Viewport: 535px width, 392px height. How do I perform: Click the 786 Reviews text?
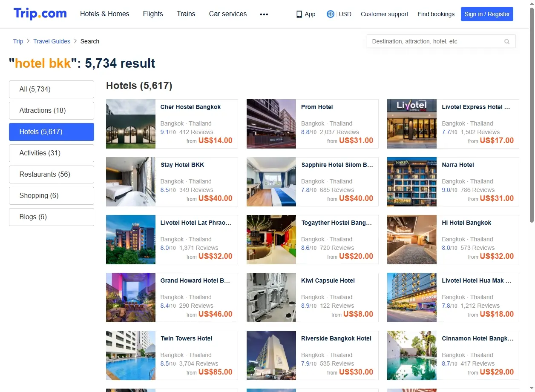tap(477, 190)
